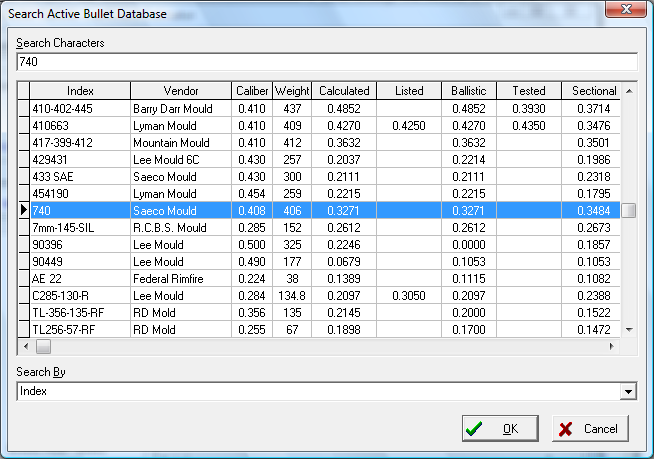Image resolution: width=654 pixels, height=459 pixels.
Task: Click the table scroll down arrow
Action: [629, 330]
